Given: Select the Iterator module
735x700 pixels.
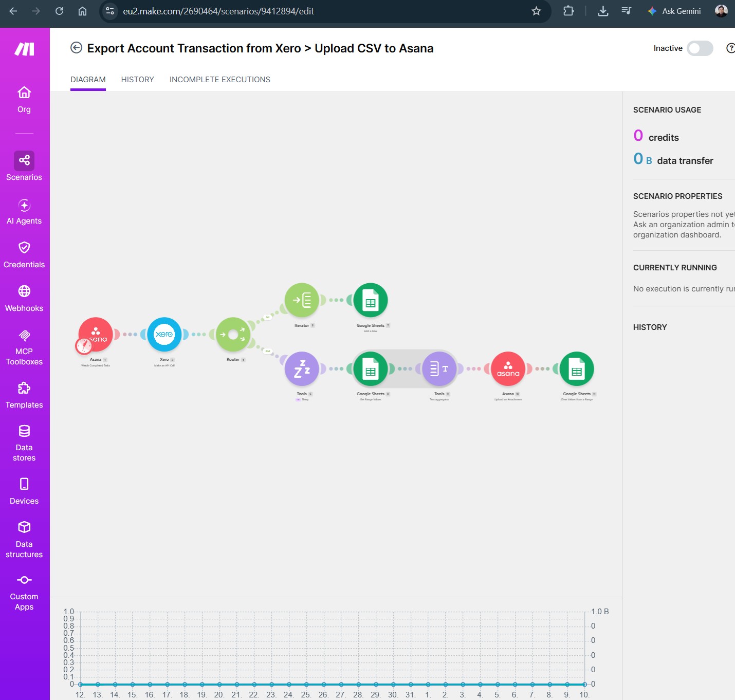Looking at the screenshot, I should pos(302,300).
